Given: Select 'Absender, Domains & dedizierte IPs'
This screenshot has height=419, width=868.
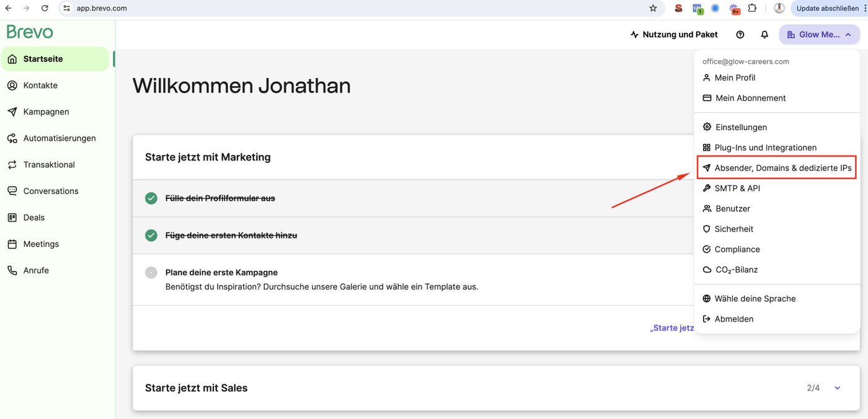Looking at the screenshot, I should click(x=782, y=168).
